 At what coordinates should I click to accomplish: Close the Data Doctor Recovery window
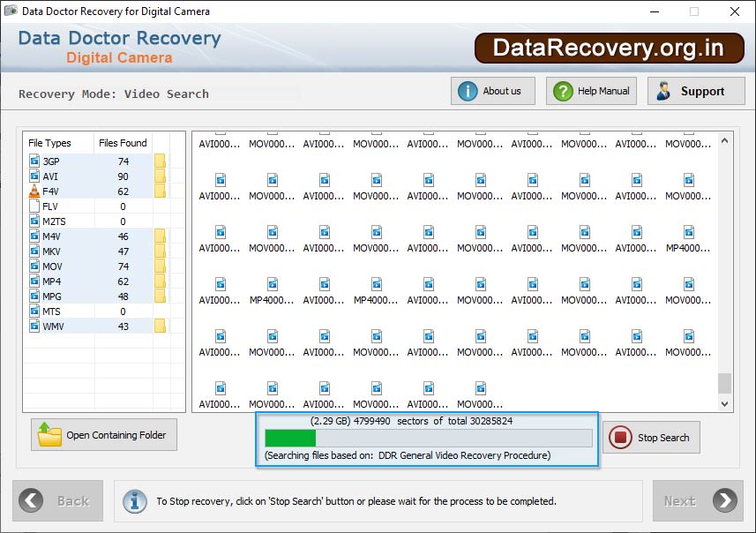[734, 11]
